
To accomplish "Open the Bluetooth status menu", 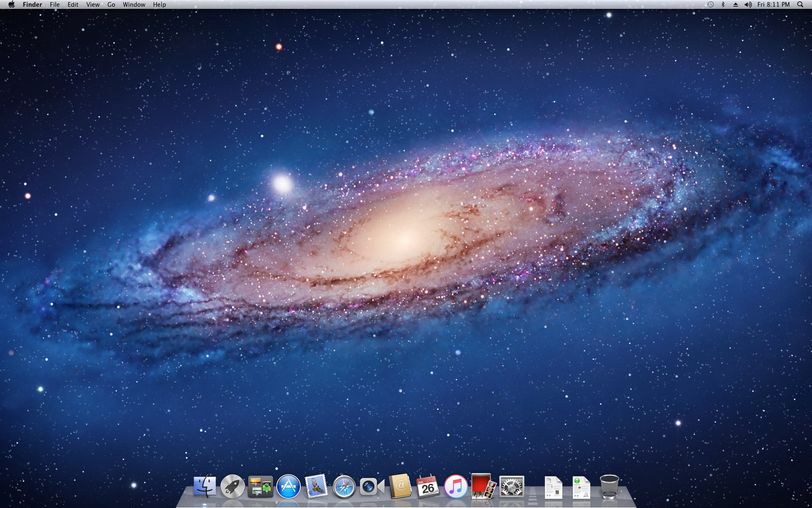I will 723,5.
